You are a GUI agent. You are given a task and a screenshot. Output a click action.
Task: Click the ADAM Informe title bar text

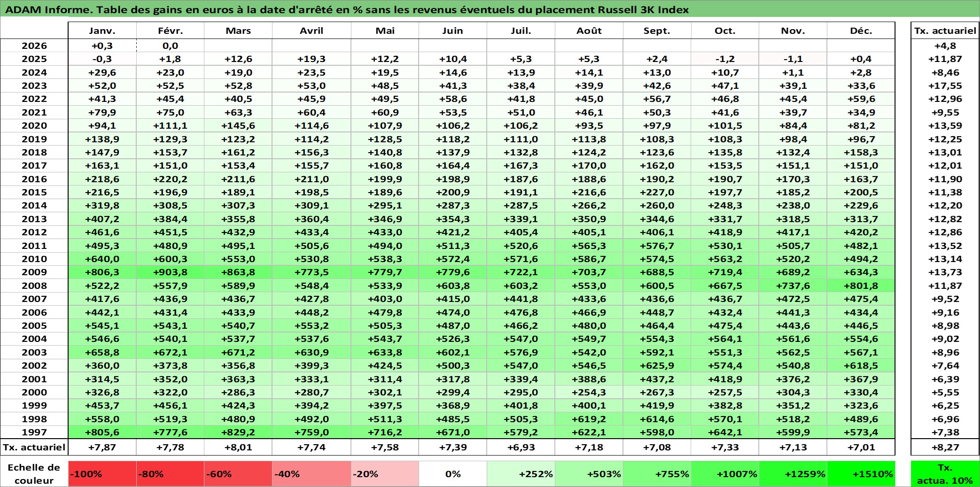click(347, 9)
